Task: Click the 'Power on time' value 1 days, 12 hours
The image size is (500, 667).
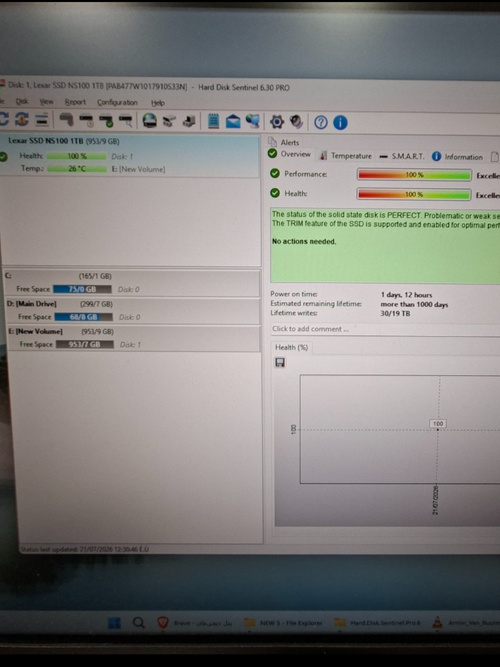Action: tap(406, 295)
